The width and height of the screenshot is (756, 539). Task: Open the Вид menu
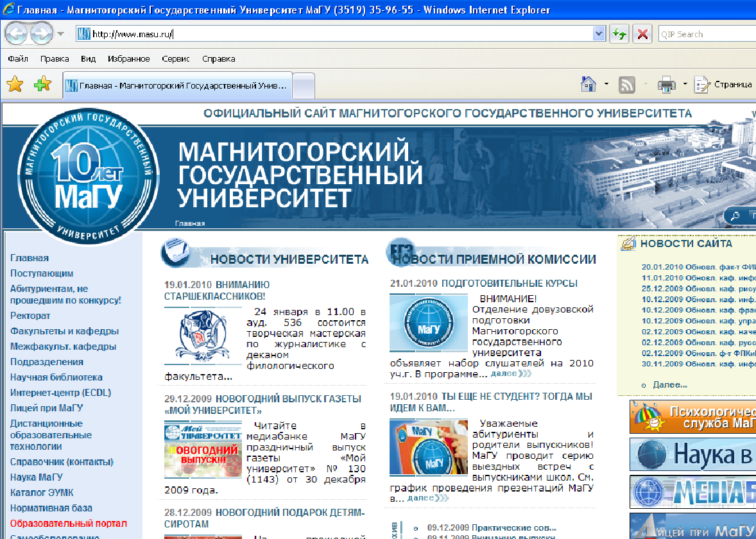[88, 59]
